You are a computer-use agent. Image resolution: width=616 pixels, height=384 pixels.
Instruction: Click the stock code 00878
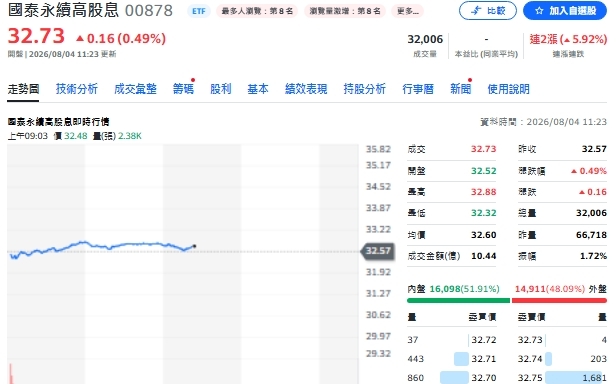[x=149, y=11]
